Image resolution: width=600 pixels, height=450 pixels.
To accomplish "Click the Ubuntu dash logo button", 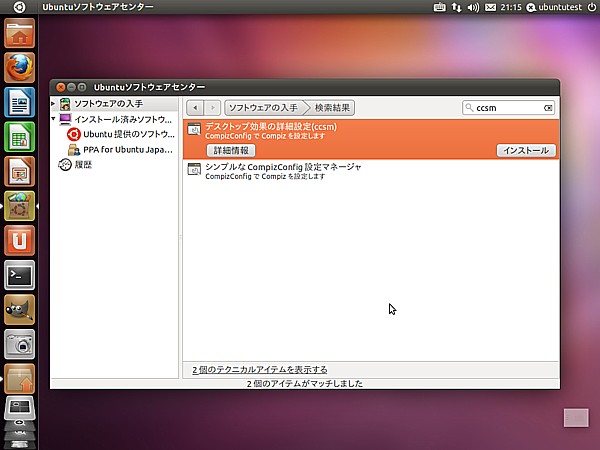I will click(x=19, y=7).
